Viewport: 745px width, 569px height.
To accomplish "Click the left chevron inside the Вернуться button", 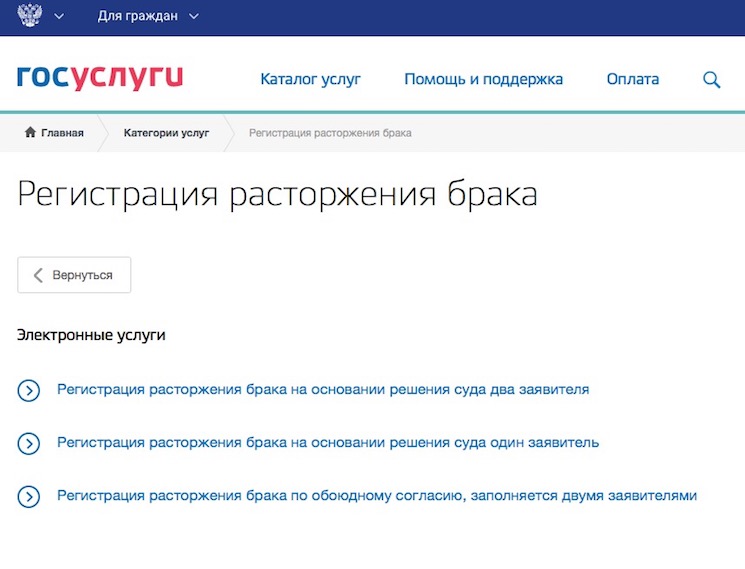I will point(38,275).
